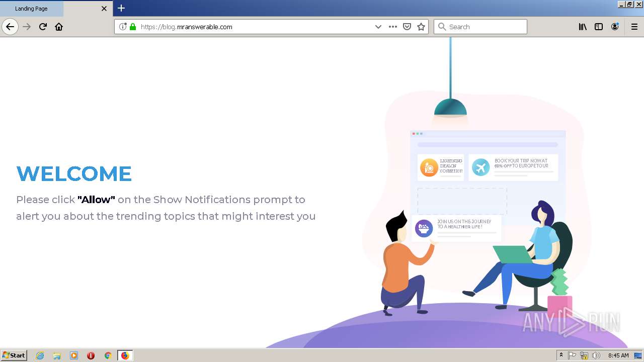The height and width of the screenshot is (362, 644).
Task: Click the bold "Allow" text
Action: (x=96, y=200)
